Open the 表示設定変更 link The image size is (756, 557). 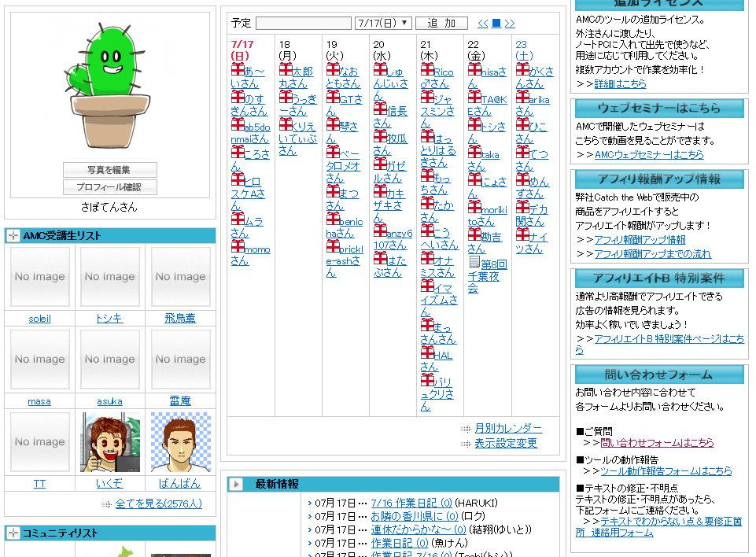(506, 444)
